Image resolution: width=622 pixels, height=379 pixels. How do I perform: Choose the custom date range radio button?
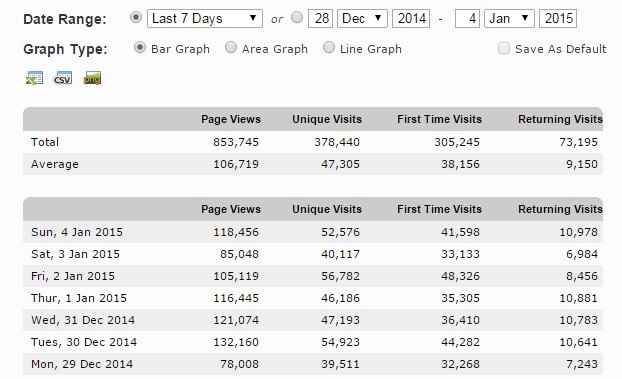tap(297, 17)
